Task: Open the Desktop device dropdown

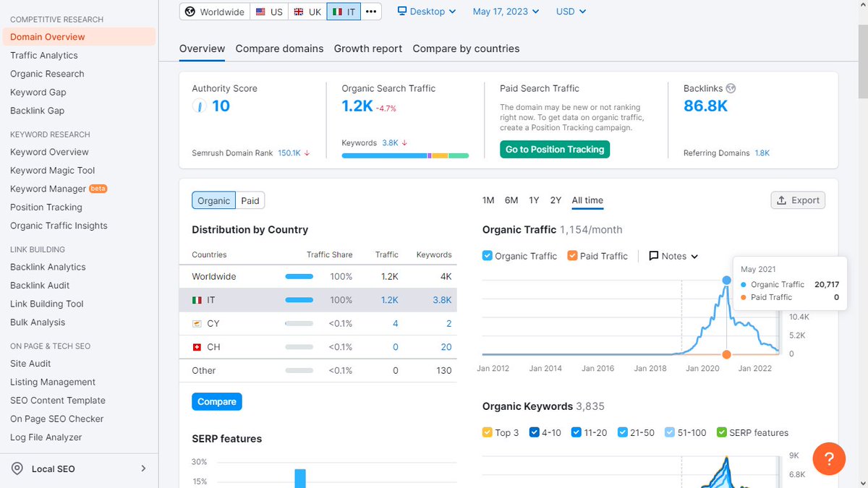Action: click(427, 12)
